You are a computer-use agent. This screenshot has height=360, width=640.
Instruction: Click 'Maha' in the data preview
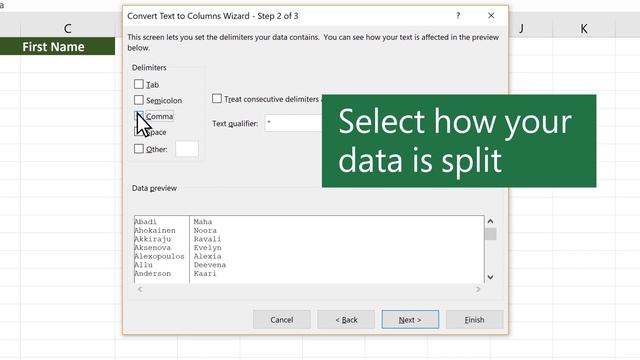pos(203,222)
